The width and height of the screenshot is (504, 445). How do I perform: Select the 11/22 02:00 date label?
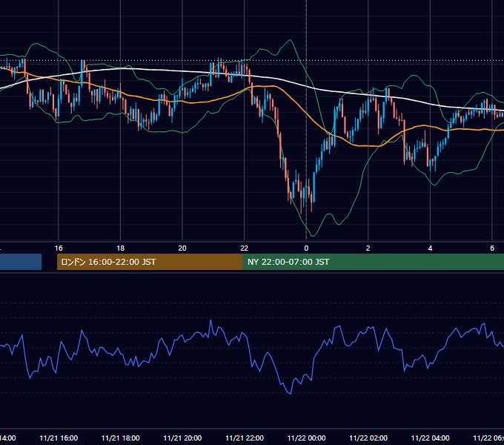pyautogui.click(x=368, y=438)
